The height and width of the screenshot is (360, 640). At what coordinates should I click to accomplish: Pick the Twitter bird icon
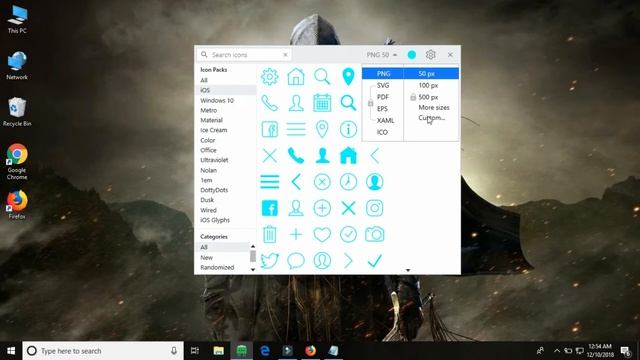click(269, 261)
